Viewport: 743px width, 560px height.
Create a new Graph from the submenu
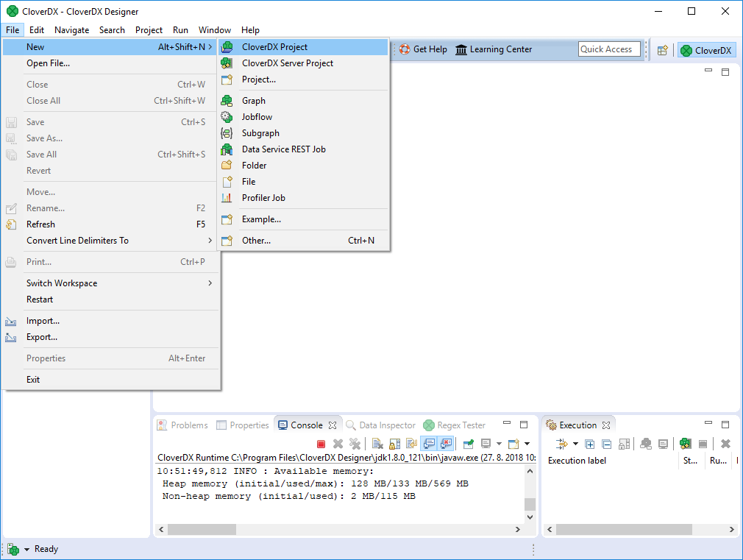(x=253, y=101)
